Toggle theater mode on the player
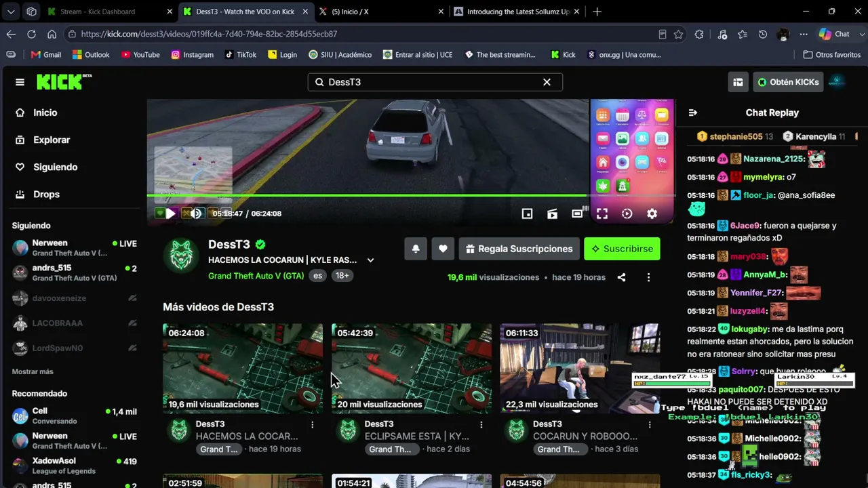The height and width of the screenshot is (488, 868). pyautogui.click(x=577, y=213)
